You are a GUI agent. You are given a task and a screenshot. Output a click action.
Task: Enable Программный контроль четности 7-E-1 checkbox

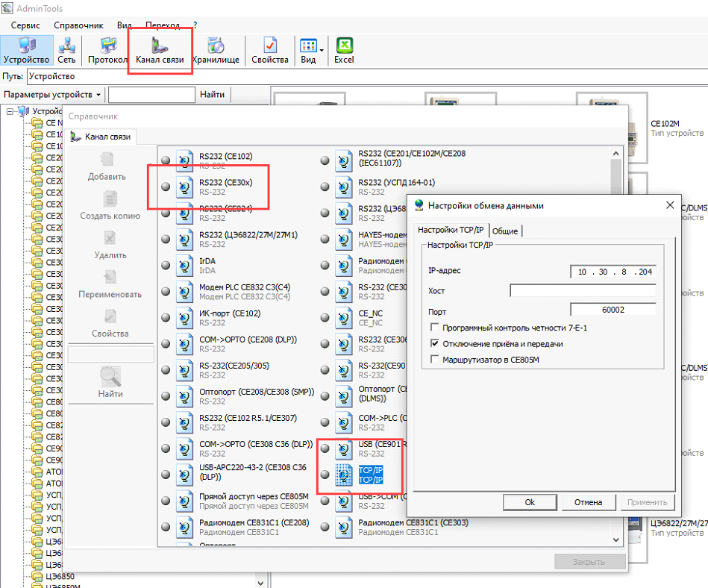coord(435,328)
